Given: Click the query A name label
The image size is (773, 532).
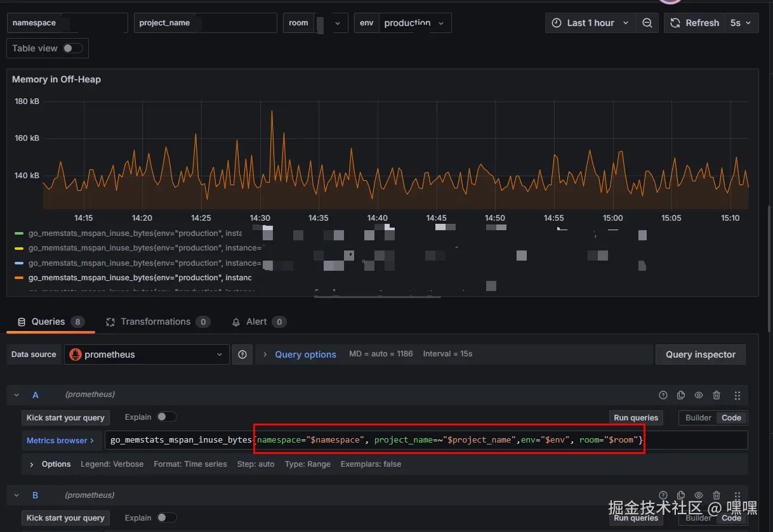Looking at the screenshot, I should pos(36,395).
